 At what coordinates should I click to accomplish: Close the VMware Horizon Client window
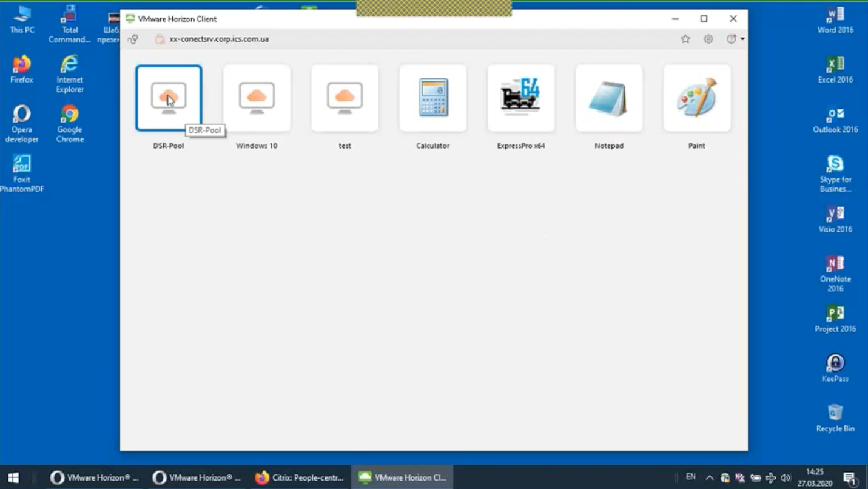tap(733, 19)
